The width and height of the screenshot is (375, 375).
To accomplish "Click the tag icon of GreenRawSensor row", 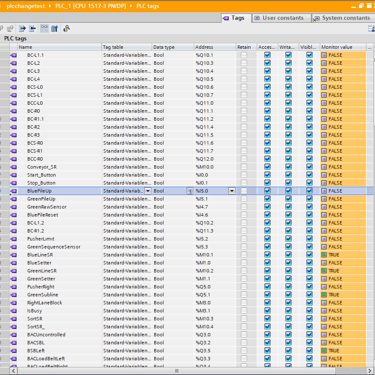I will coord(14,207).
